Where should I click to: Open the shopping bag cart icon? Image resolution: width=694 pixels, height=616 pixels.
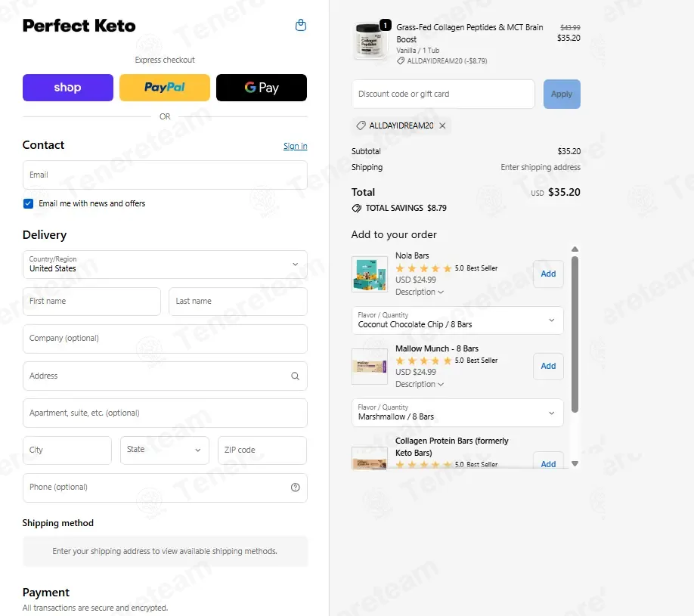301,25
